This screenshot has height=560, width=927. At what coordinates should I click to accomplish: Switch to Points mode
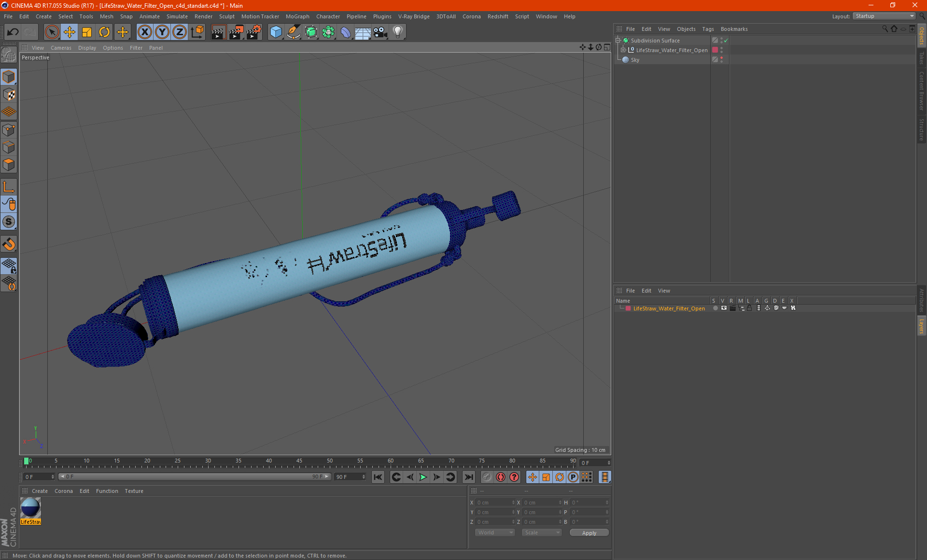point(9,130)
